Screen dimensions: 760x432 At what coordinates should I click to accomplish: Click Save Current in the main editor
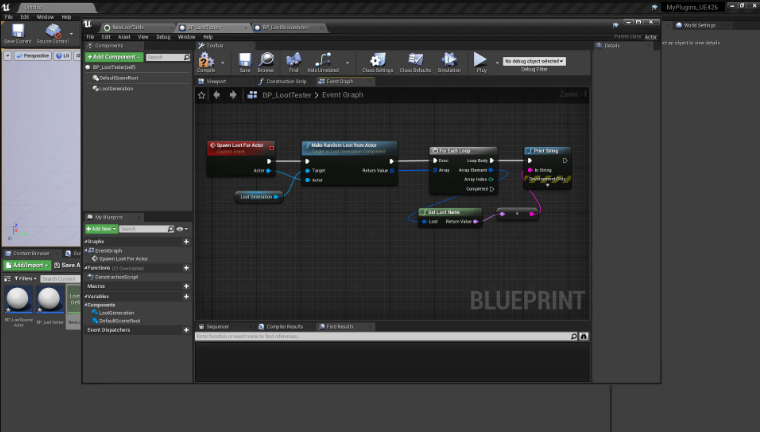(17, 33)
